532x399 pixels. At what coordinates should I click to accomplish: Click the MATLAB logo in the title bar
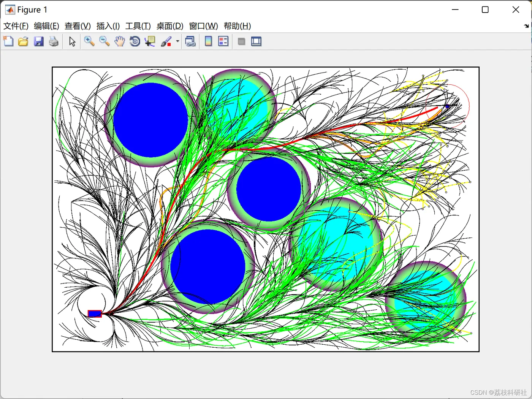tap(10, 9)
